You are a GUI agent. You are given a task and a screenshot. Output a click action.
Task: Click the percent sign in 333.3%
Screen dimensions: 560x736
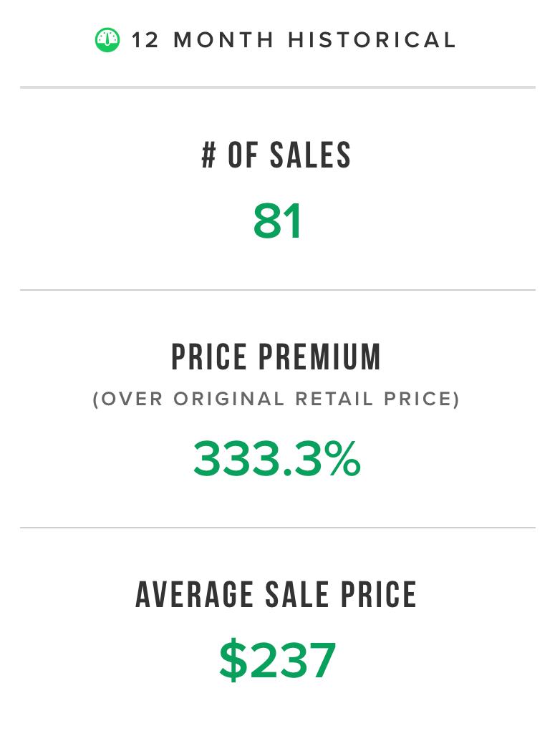(x=340, y=460)
